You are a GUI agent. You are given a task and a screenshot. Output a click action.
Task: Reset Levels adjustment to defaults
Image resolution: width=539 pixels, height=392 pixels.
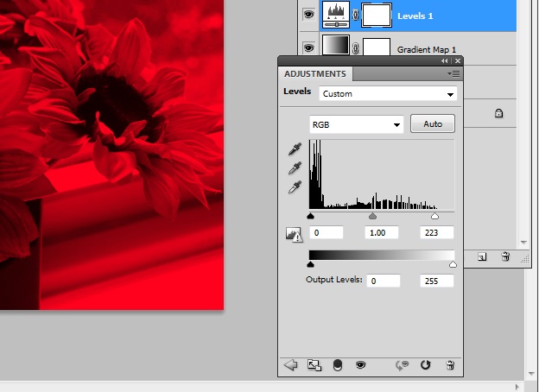(425, 365)
